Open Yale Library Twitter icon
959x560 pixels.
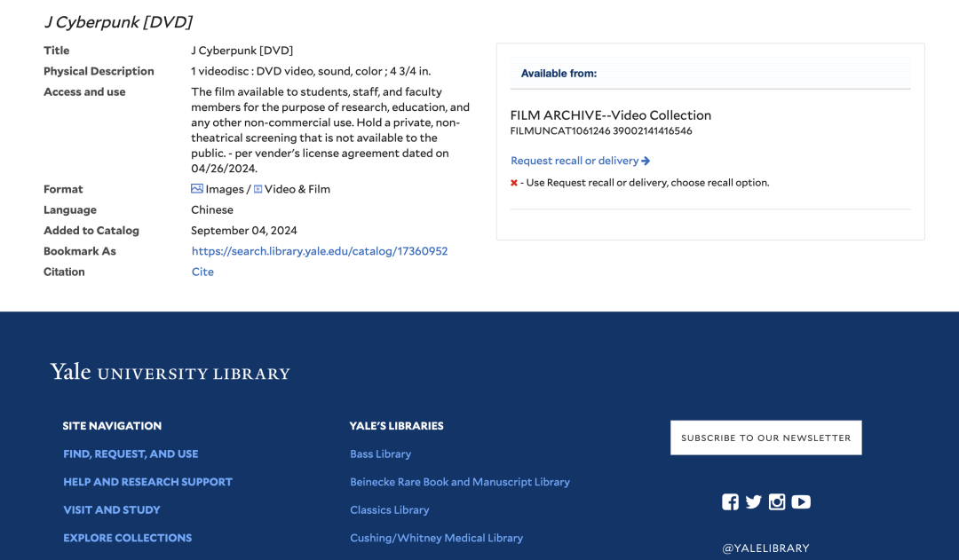click(754, 502)
